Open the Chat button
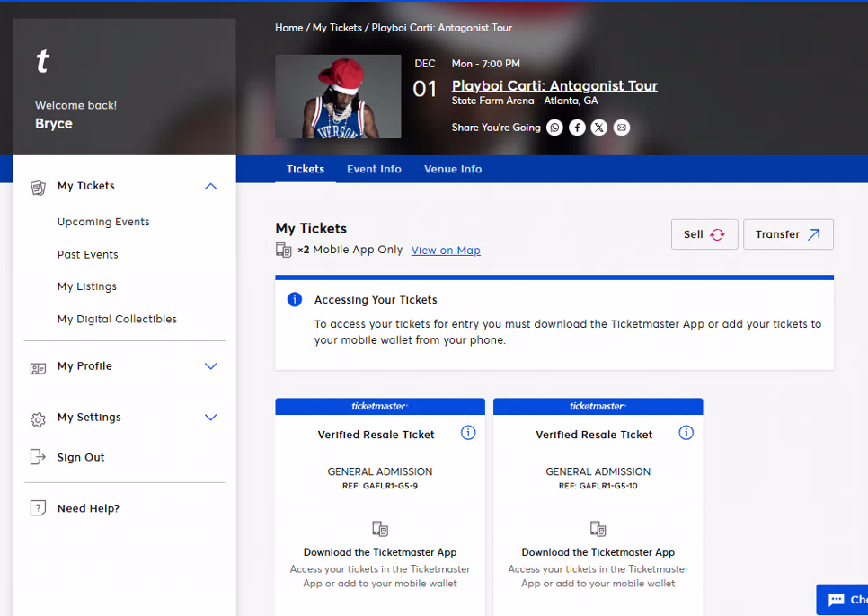Image resolution: width=868 pixels, height=616 pixels. (842, 600)
